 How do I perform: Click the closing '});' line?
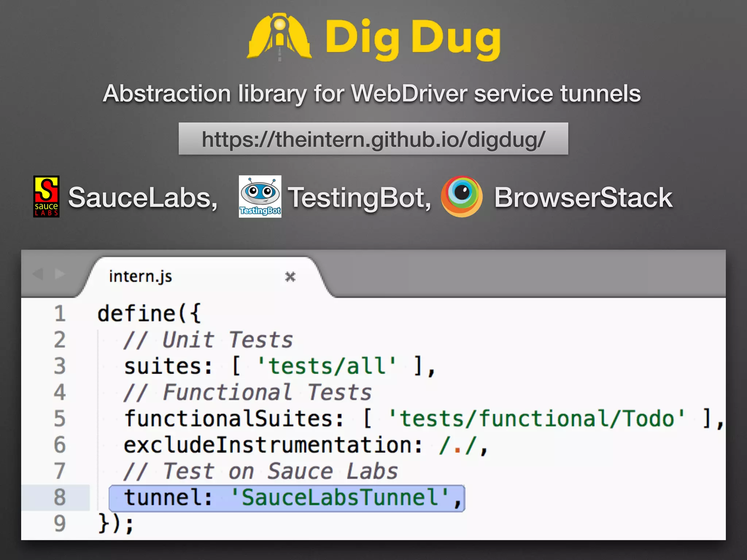pos(116,524)
